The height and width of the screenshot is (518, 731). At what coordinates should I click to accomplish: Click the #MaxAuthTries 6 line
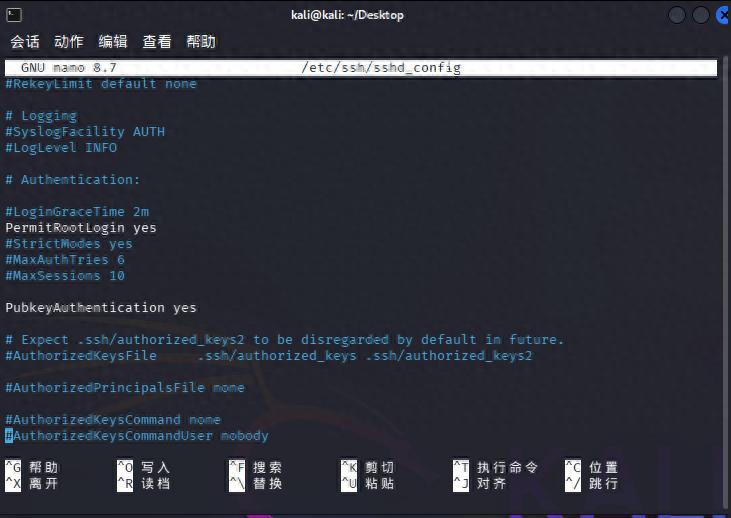tap(65, 260)
